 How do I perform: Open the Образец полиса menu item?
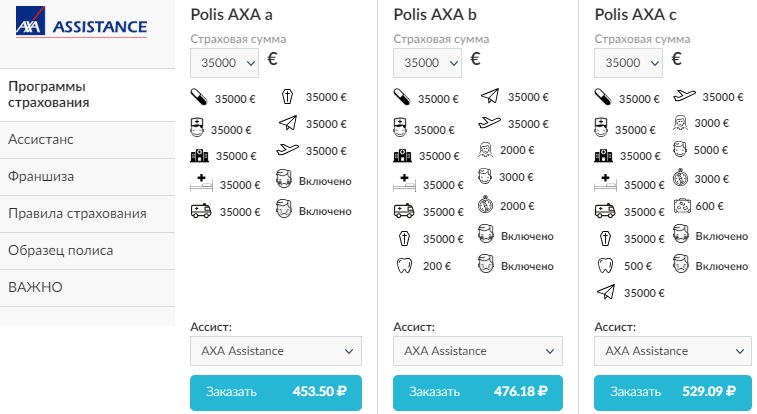(x=60, y=250)
